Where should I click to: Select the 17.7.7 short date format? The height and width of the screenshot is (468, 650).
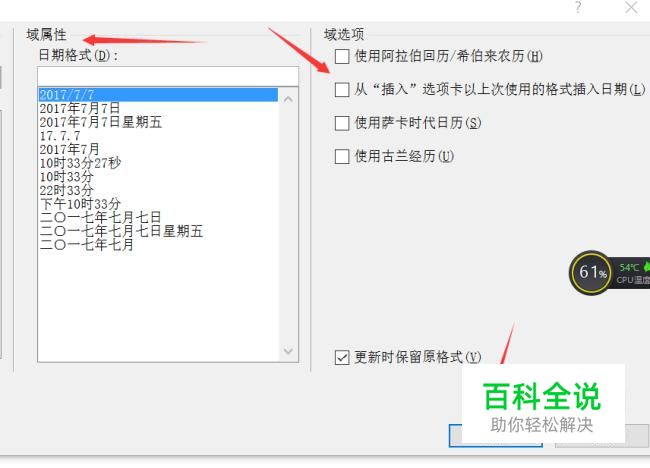tap(60, 136)
